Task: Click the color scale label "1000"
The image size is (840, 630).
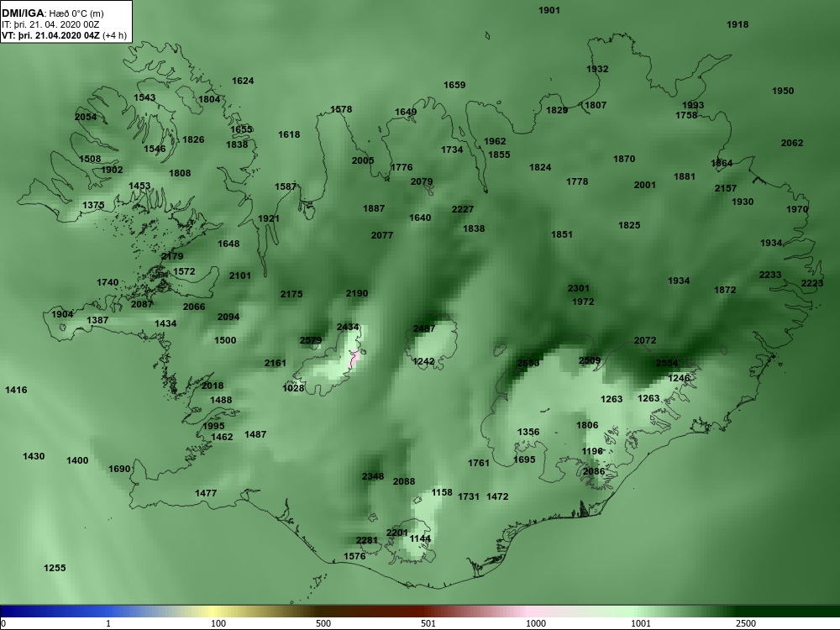Action: 536,623
